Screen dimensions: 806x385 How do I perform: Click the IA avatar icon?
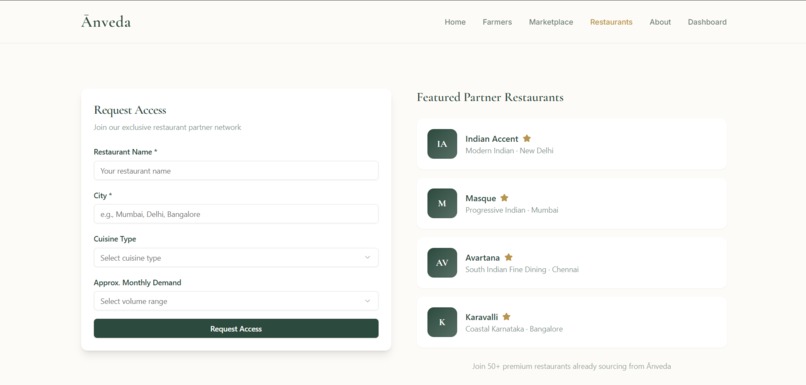click(442, 144)
